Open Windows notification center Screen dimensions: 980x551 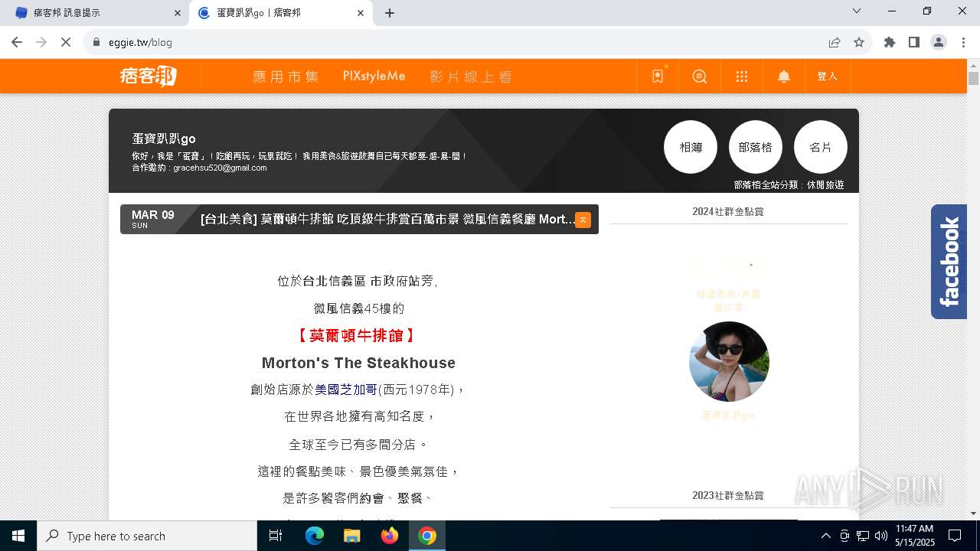coord(955,536)
